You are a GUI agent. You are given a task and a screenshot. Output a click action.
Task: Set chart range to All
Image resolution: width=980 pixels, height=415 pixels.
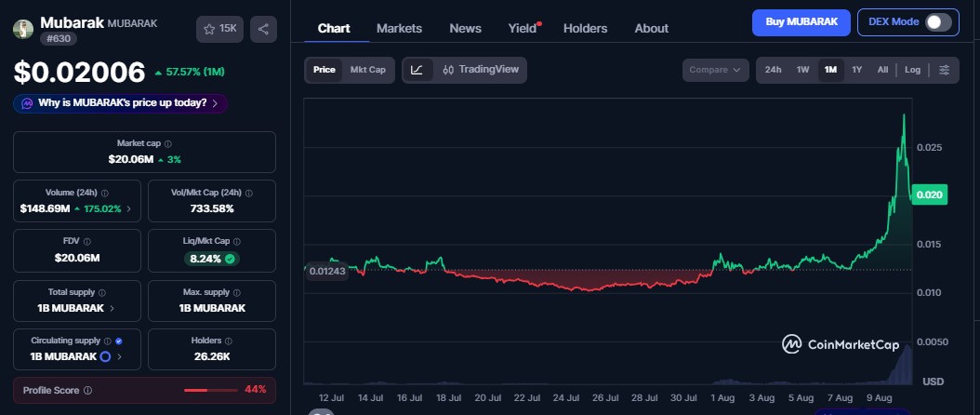pyautogui.click(x=882, y=70)
